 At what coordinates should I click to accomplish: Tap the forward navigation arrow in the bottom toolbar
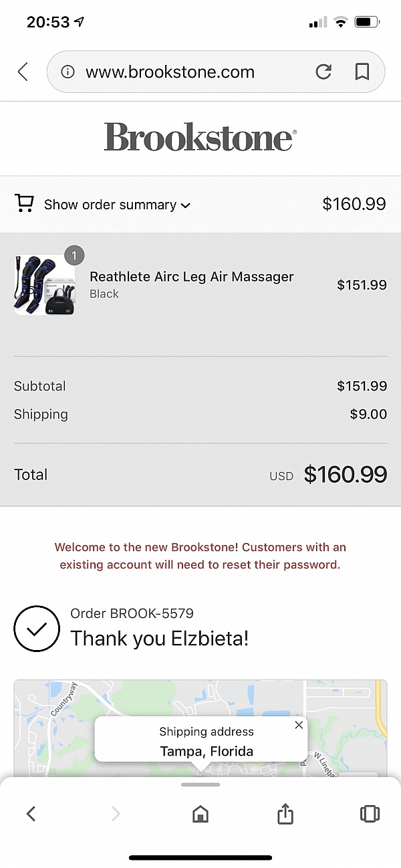coord(116,815)
